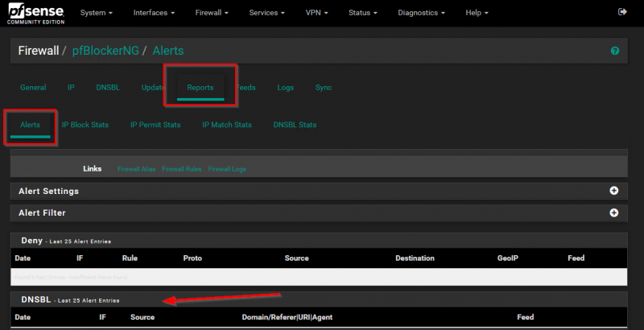Open the System dropdown menu

(x=97, y=13)
